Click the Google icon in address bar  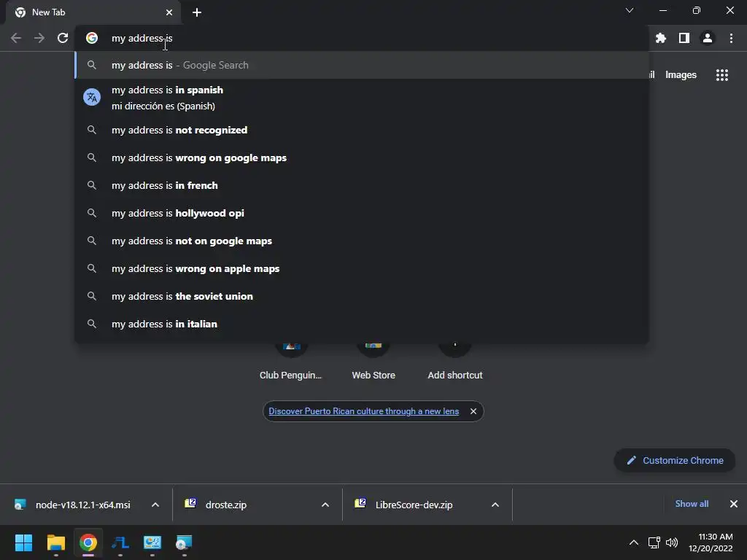(92, 38)
